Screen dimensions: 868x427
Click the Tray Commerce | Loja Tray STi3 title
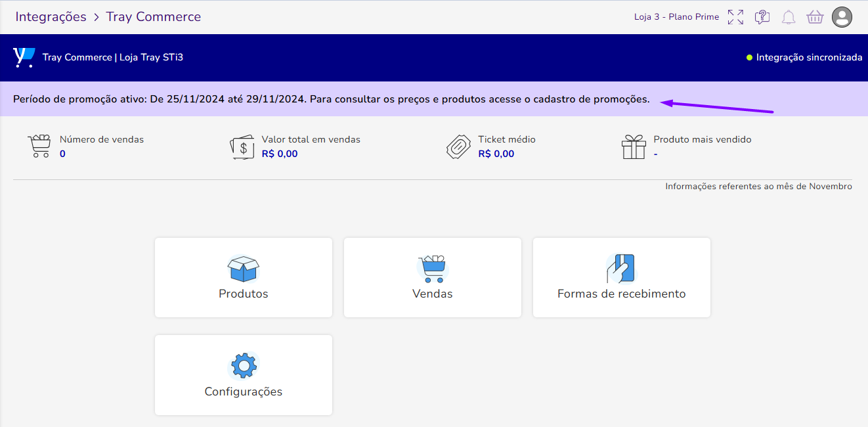point(113,58)
